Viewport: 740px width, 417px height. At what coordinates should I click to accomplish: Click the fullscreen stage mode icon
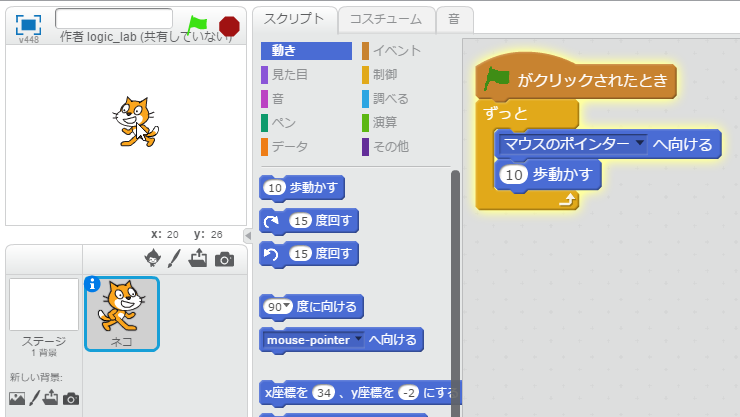(x=28, y=25)
